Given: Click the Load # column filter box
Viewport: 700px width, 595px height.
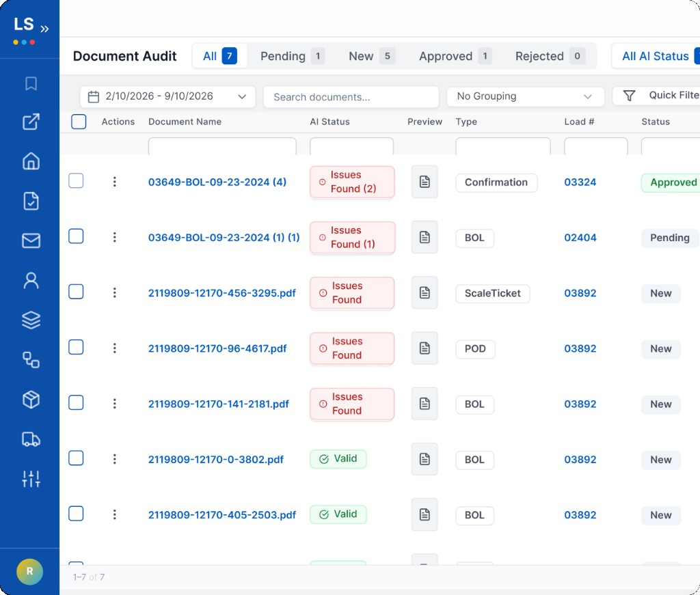Looking at the screenshot, I should [x=595, y=146].
